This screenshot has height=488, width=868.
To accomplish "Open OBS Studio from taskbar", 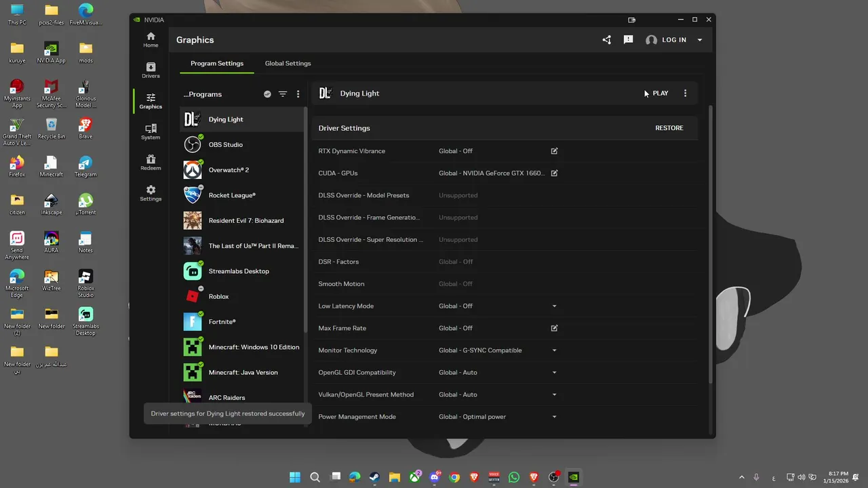I will pos(554,477).
